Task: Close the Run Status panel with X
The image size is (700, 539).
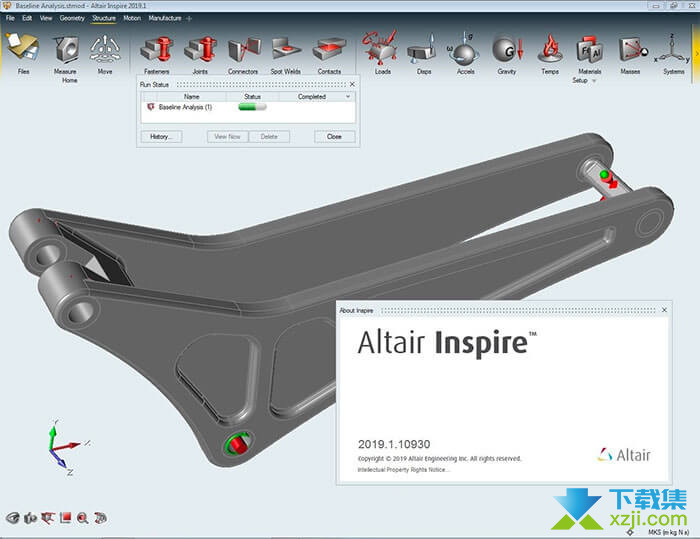Action: (x=352, y=84)
